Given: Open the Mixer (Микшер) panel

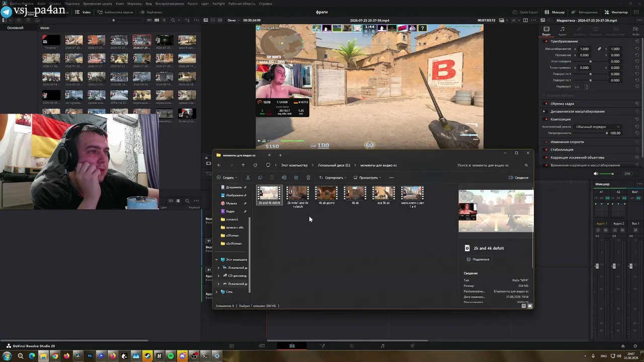Looking at the screenshot, I should pyautogui.click(x=555, y=12).
